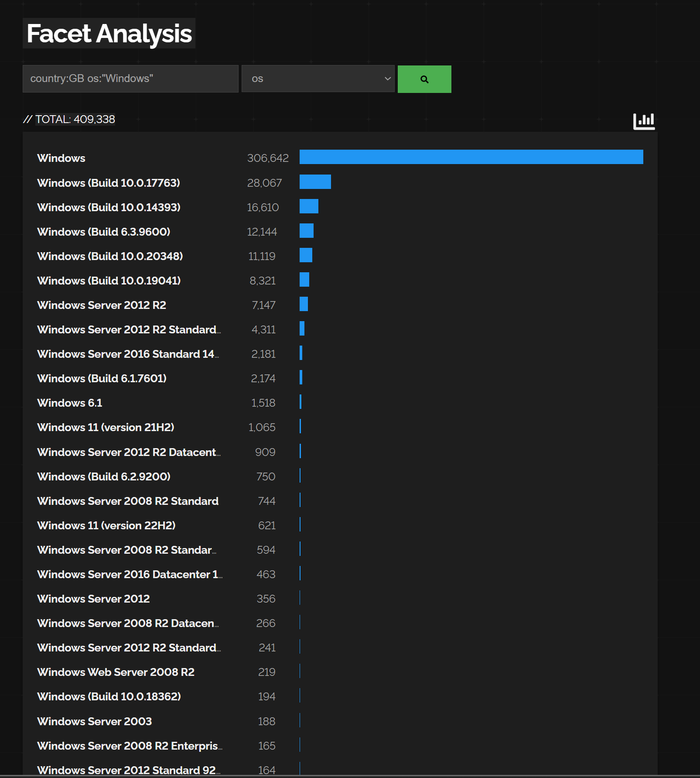Select Windows (Build 6.1.7601)
The image size is (700, 778).
pos(102,378)
